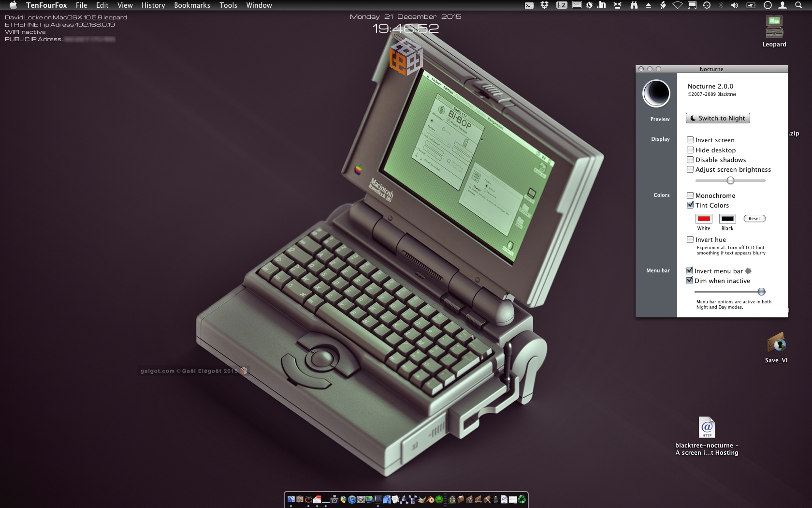The width and height of the screenshot is (812, 508).
Task: Click the volume speaker menu bar icon
Action: [734, 5]
